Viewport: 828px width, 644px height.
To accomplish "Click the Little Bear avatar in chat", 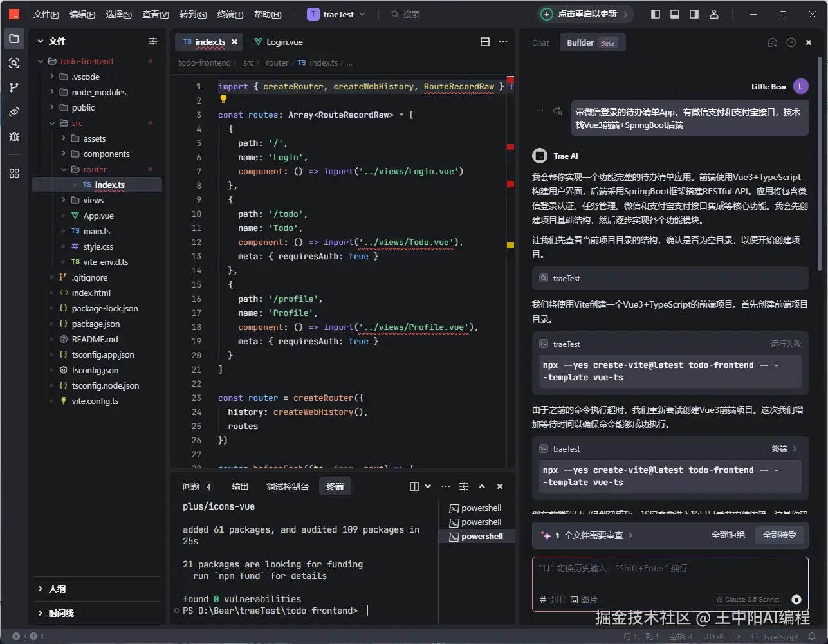I will (x=800, y=86).
